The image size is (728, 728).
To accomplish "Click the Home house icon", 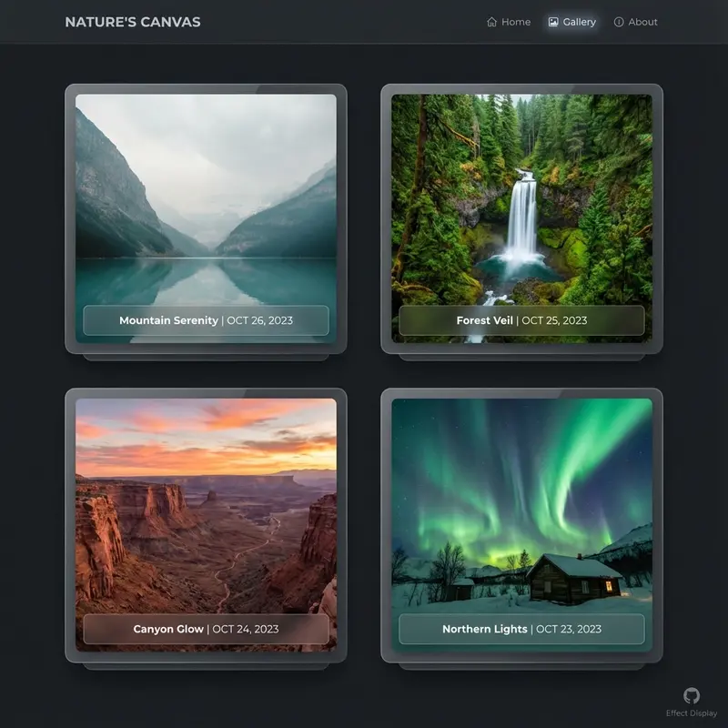I will pos(492,22).
